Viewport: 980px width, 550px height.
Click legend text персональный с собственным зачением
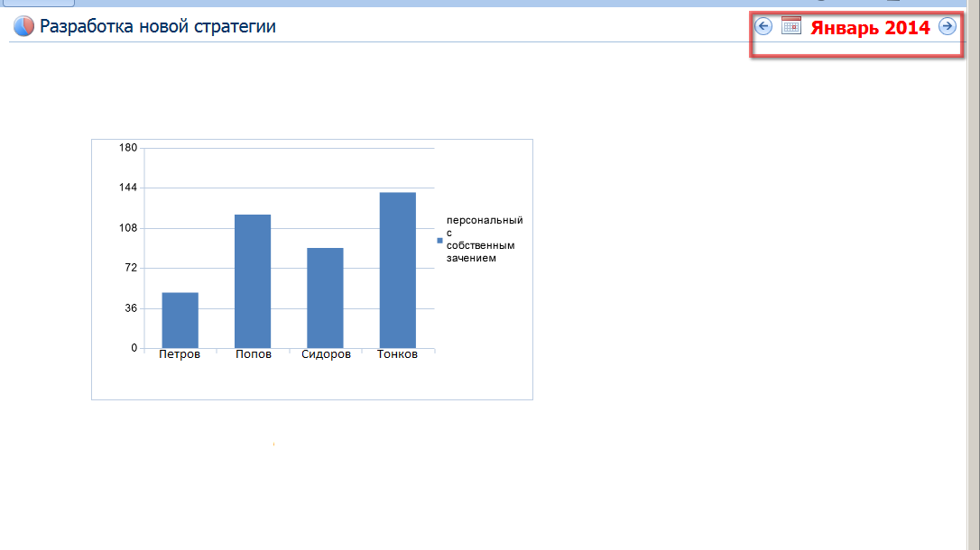pyautogui.click(x=484, y=239)
